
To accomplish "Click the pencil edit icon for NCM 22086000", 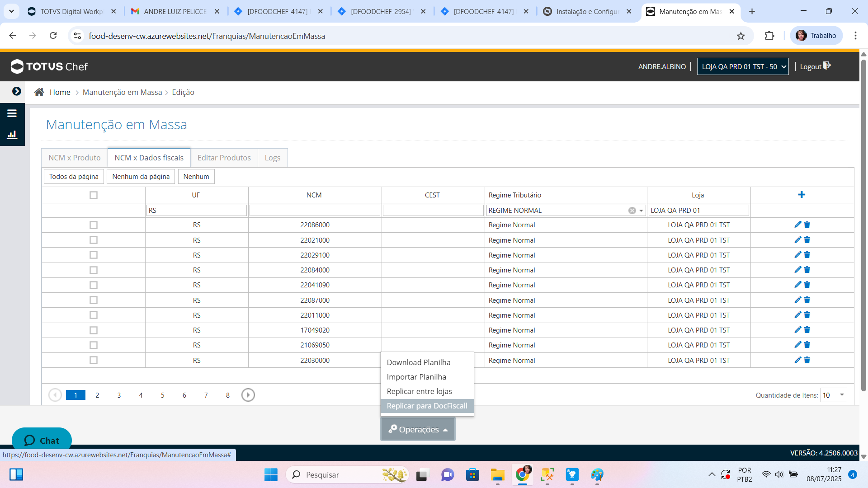I will [x=797, y=225].
